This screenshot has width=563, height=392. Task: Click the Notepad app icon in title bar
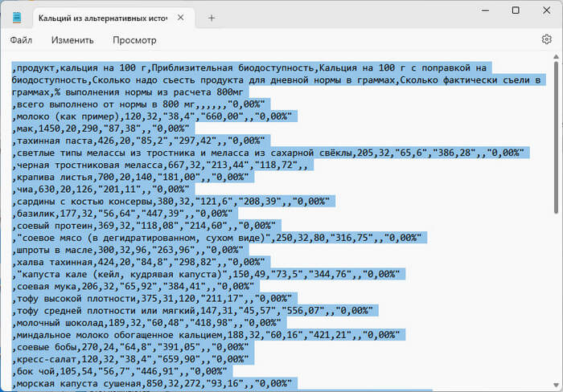click(x=18, y=17)
